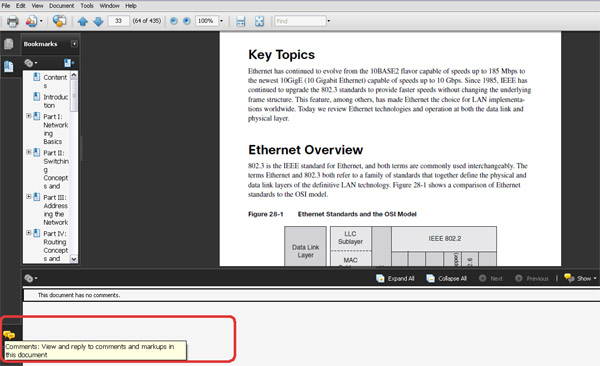Open the Help menu
600x366 pixels.
click(131, 5)
